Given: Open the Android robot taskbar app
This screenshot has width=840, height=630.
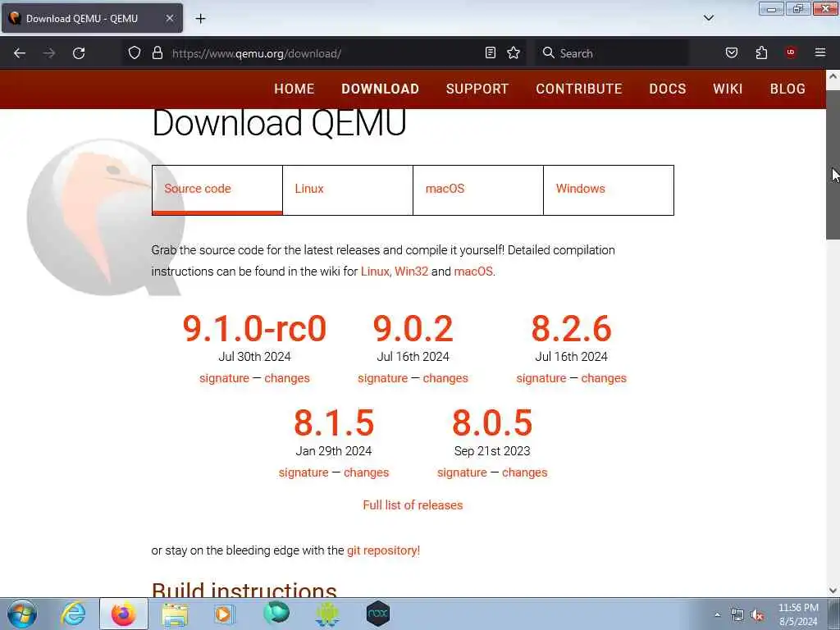Looking at the screenshot, I should 327,614.
